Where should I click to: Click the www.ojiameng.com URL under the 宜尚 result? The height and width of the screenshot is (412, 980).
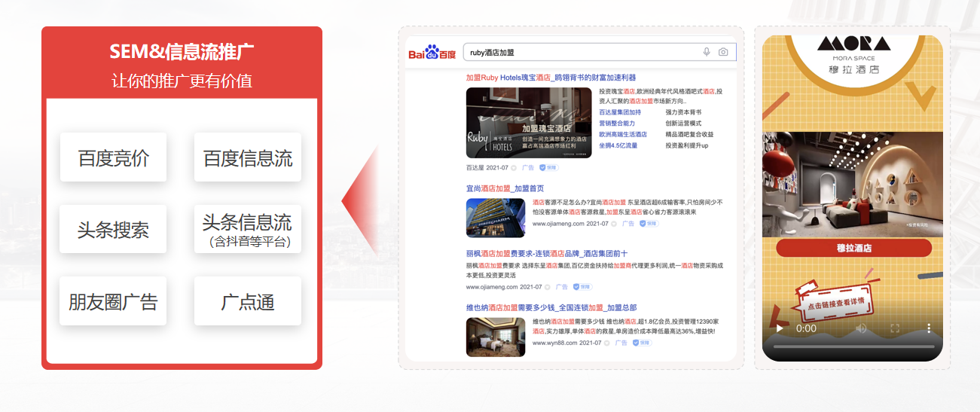click(x=558, y=224)
